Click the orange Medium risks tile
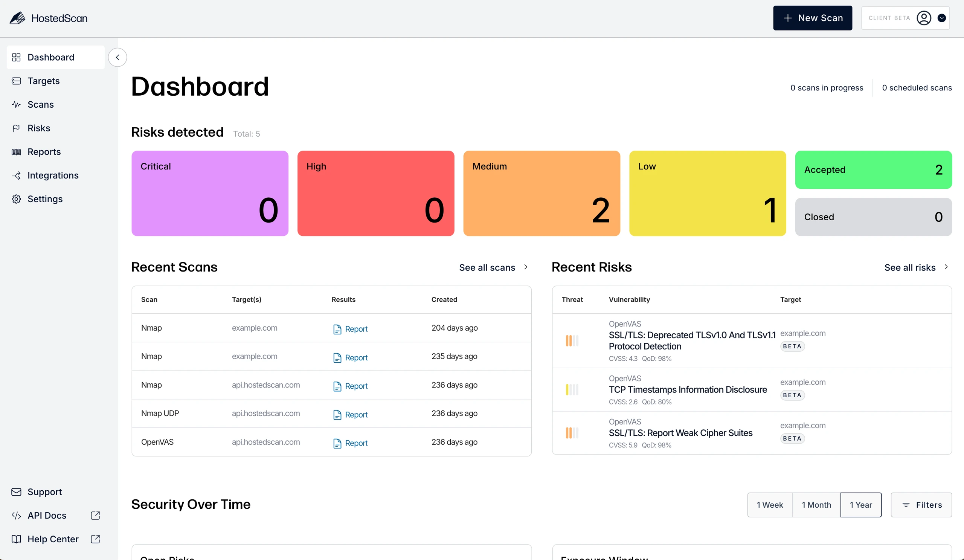 pos(541,193)
